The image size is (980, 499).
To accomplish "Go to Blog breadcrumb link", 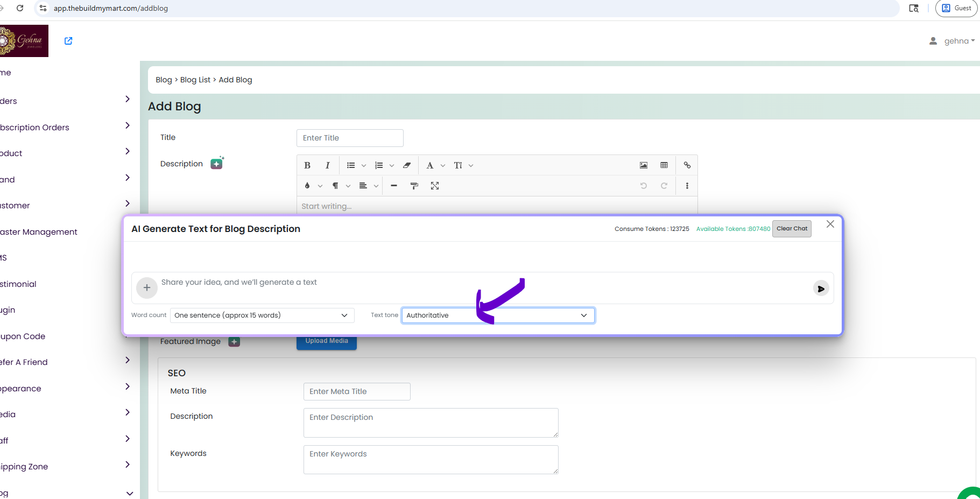I will 164,80.
